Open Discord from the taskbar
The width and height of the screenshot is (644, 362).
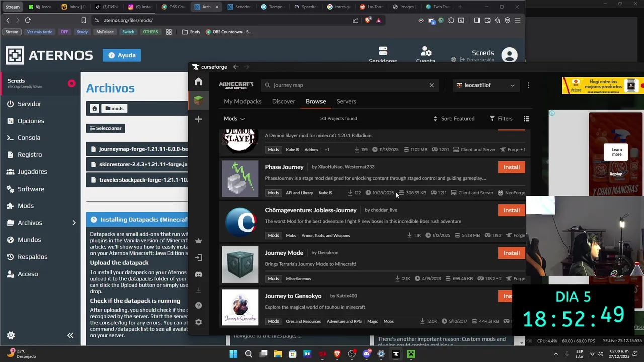pyautogui.click(x=367, y=354)
